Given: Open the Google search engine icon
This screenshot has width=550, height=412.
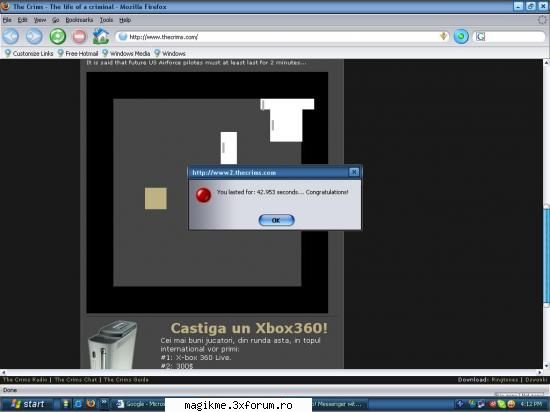Looking at the screenshot, I should [x=481, y=36].
